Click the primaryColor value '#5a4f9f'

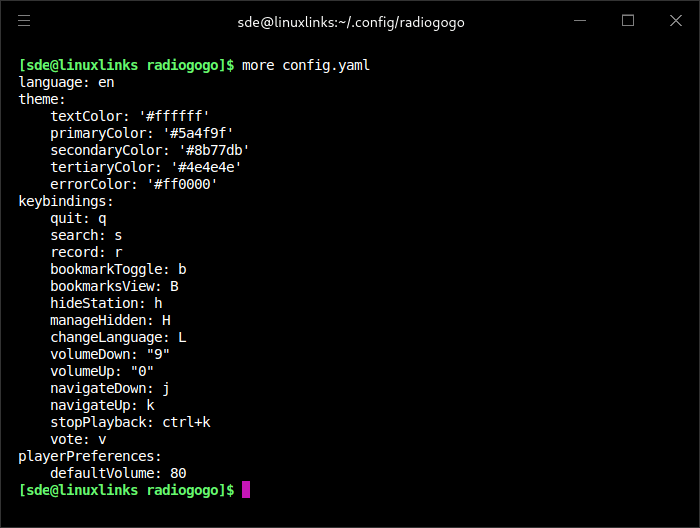click(x=197, y=133)
